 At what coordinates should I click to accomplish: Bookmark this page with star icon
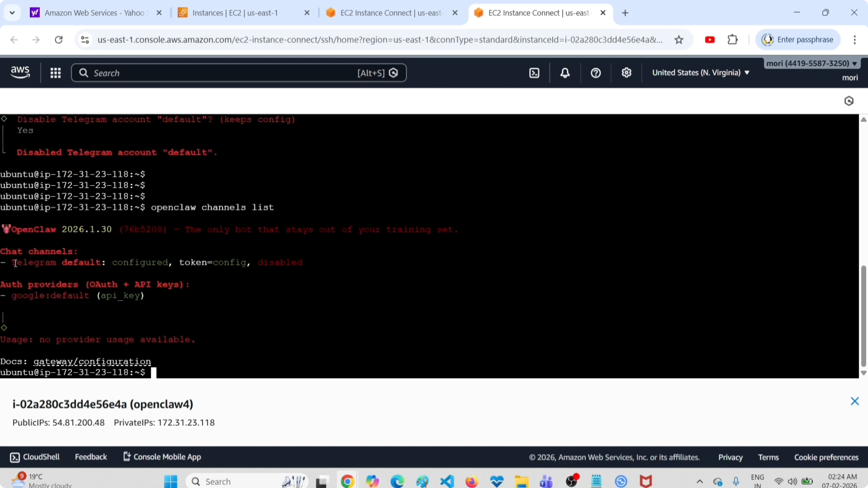(679, 40)
